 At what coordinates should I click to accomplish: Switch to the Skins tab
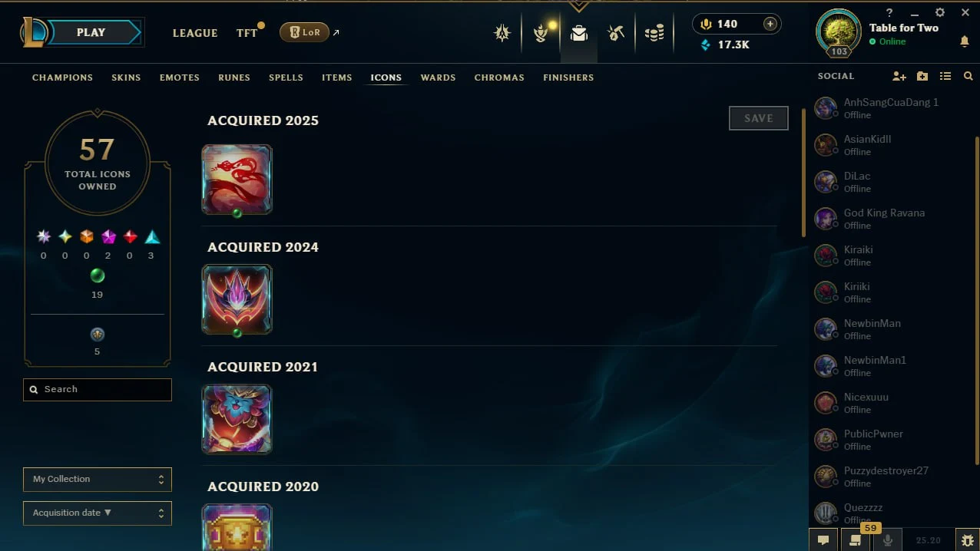[x=126, y=78]
